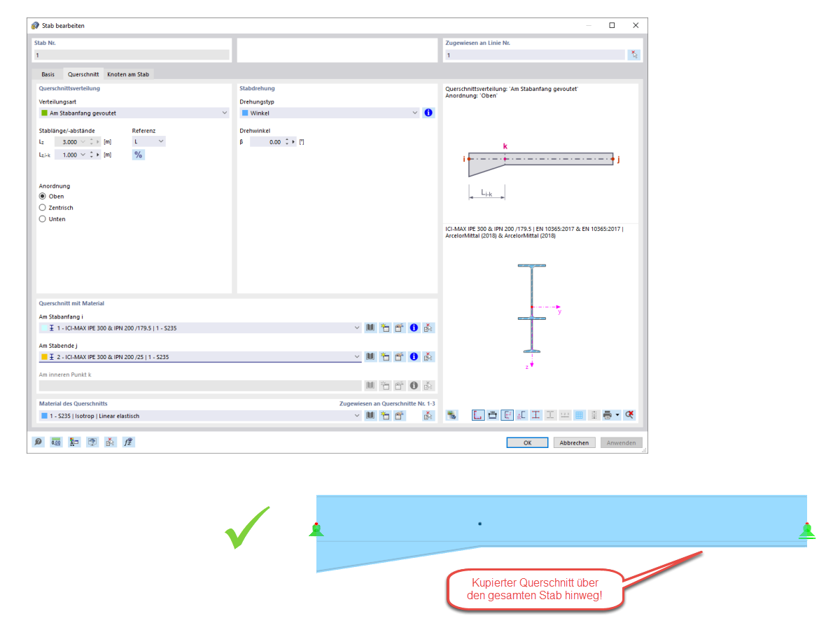
Task: Confirm the dialog with OK
Action: click(528, 442)
